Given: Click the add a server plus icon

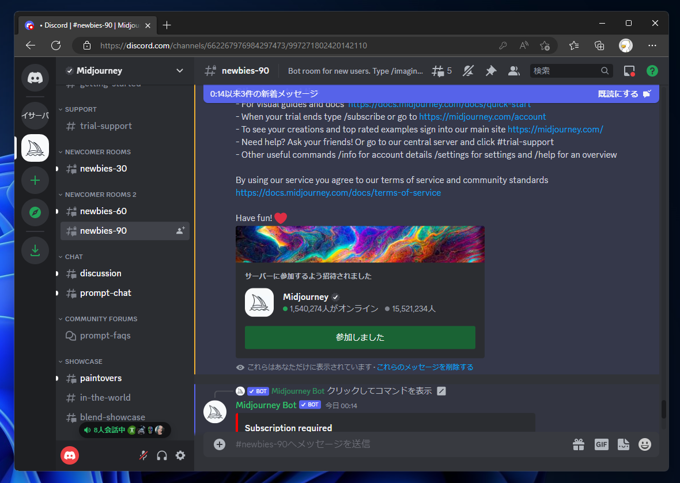Looking at the screenshot, I should [x=35, y=180].
